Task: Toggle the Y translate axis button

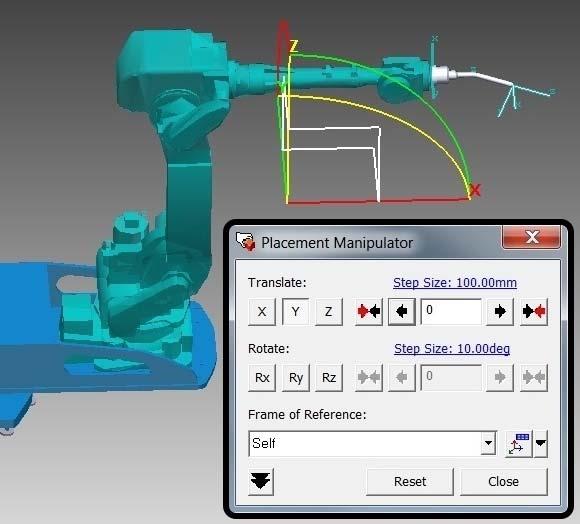Action: (295, 312)
